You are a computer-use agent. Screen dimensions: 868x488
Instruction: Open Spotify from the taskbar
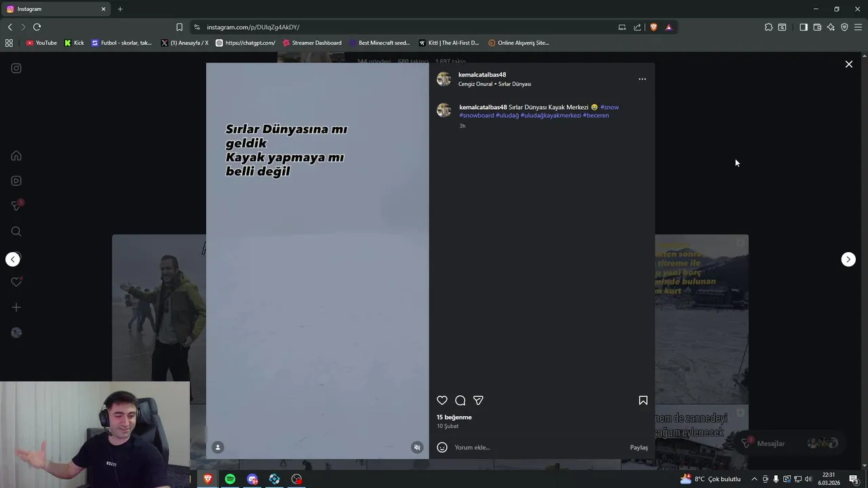tap(230, 479)
